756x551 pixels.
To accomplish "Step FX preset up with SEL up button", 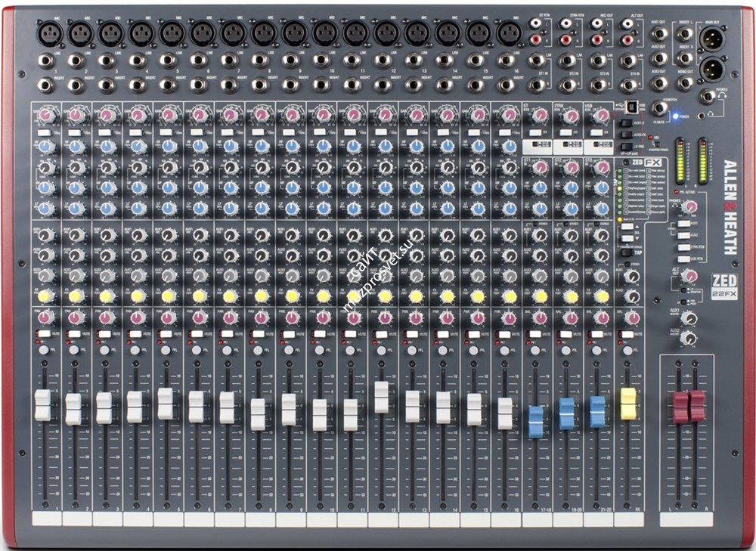I will (x=627, y=227).
